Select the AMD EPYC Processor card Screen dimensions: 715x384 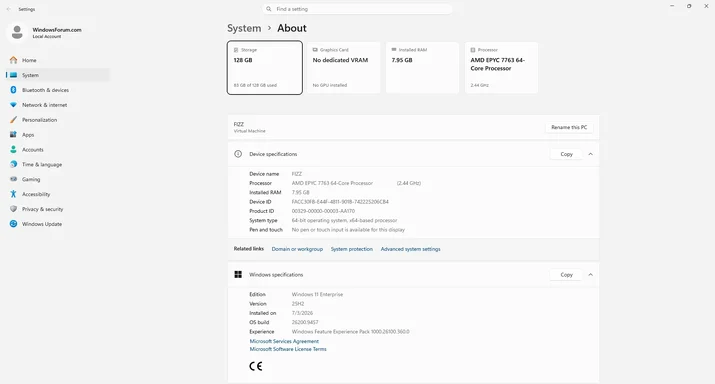(x=501, y=67)
